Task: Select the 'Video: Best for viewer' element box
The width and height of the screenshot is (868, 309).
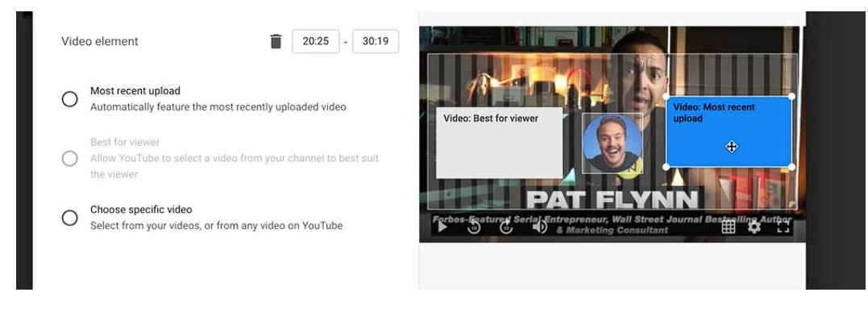Action: (x=500, y=143)
